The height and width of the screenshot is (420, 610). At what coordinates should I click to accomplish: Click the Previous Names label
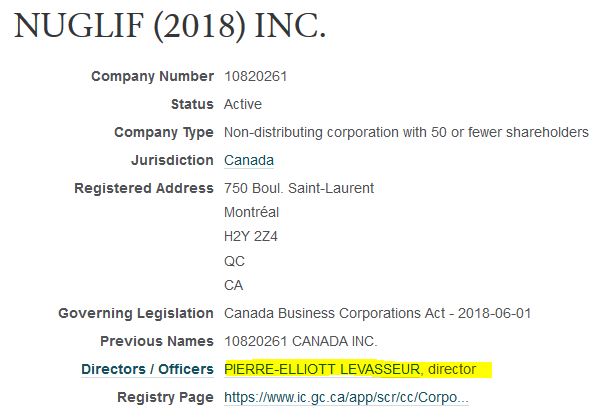(157, 342)
